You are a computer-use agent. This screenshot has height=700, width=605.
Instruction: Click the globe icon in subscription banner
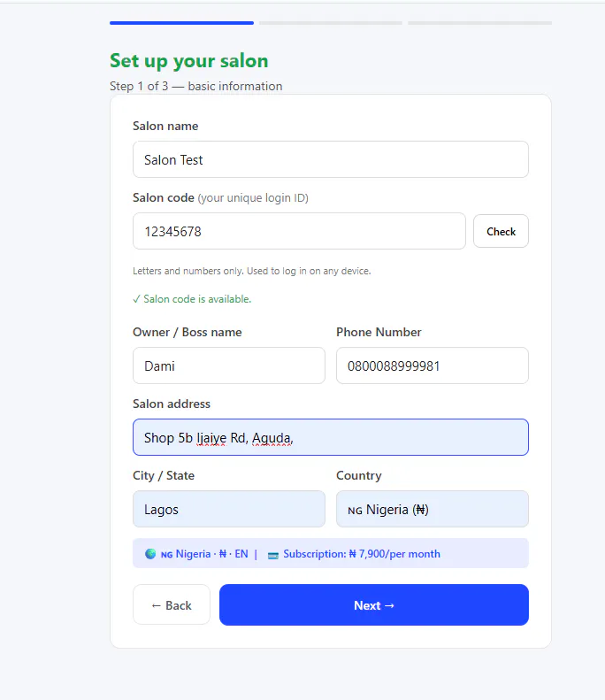tap(150, 554)
